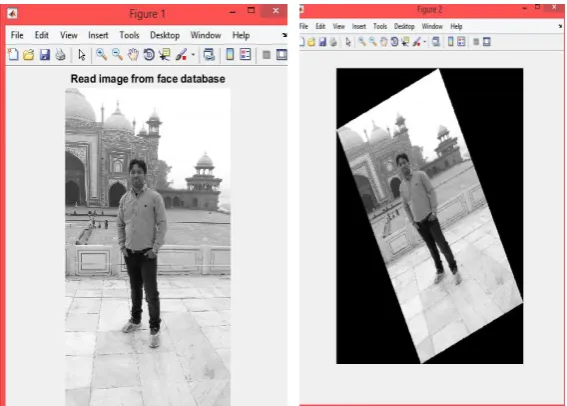Click Save Figure icon in Figure 1
Screen dimensions: 567x406
pyautogui.click(x=45, y=55)
